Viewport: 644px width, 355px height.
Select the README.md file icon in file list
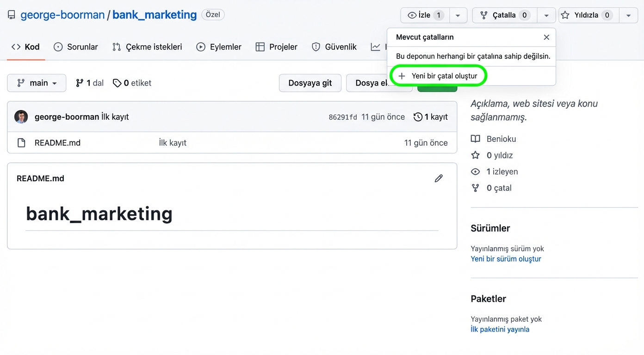[21, 143]
